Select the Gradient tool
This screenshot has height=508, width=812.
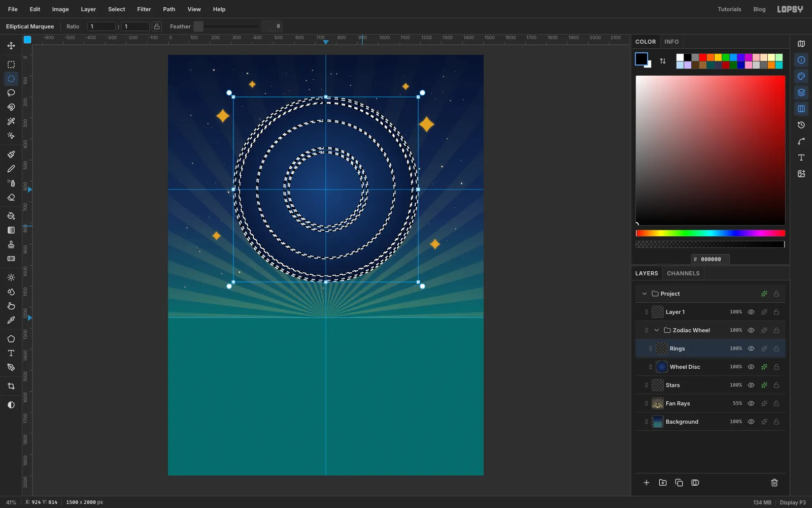coord(11,230)
